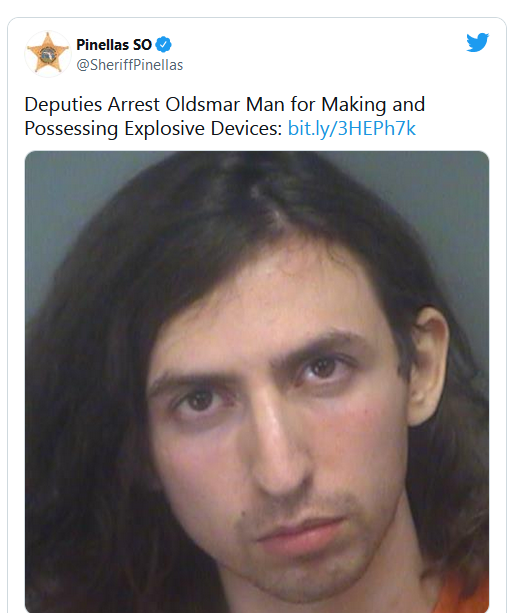Click the 'SO' in the account name
Image resolution: width=521 pixels, height=613 pixels.
coord(142,45)
